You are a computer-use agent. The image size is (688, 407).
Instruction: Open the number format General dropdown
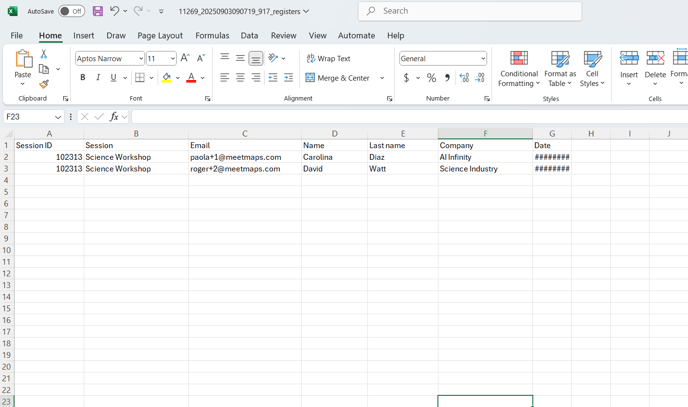pos(483,58)
